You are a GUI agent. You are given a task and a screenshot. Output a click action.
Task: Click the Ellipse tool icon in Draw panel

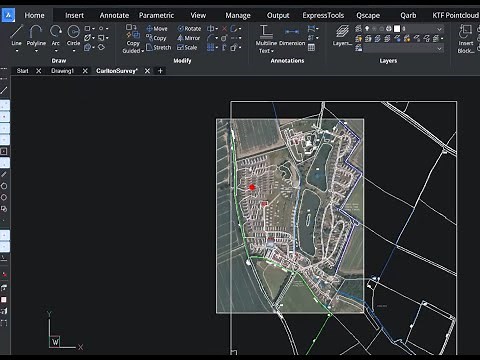[x=101, y=29]
